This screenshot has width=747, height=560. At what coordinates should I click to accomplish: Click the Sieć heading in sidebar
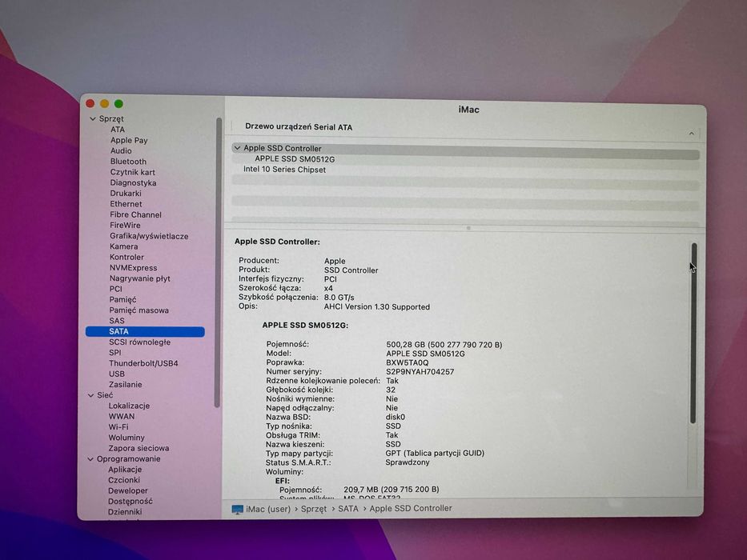[x=105, y=395]
